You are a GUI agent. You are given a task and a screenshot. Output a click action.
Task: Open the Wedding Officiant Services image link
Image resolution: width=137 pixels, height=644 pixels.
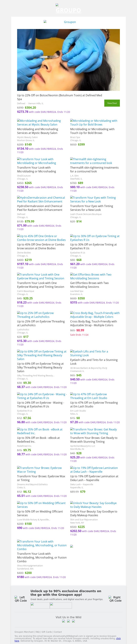click(41, 505)
